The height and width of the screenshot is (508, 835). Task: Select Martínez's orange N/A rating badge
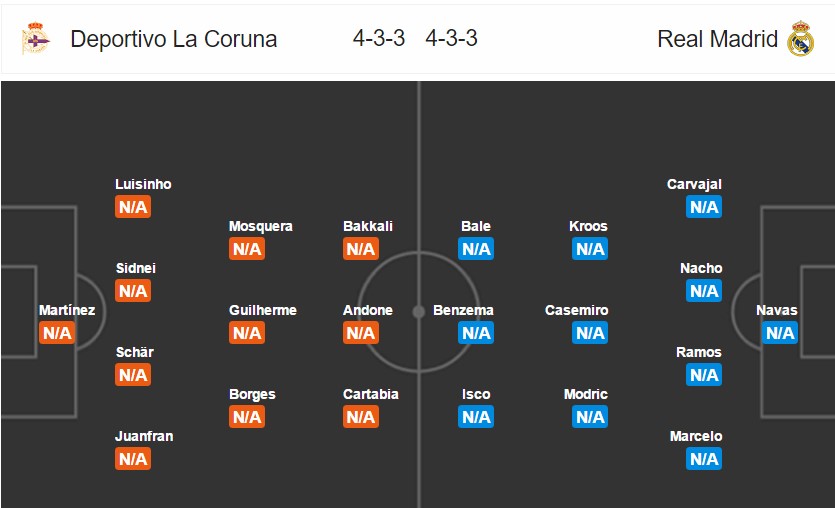point(57,333)
